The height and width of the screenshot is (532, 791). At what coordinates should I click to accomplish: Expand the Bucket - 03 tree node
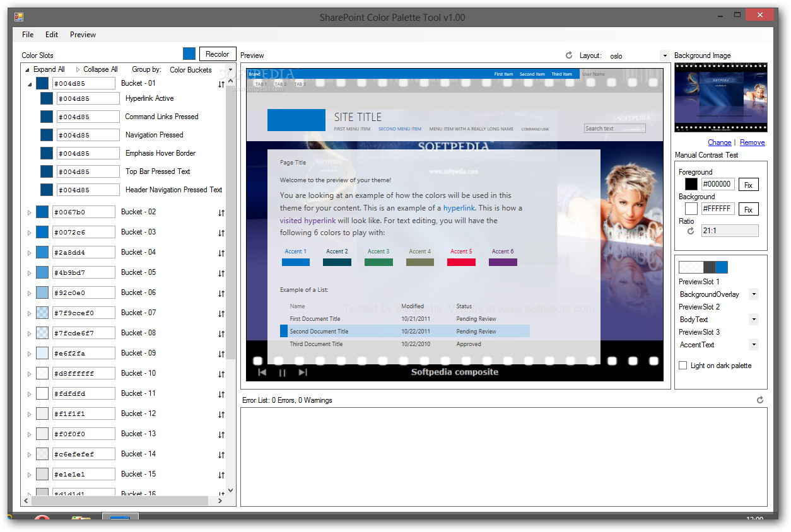coord(29,233)
